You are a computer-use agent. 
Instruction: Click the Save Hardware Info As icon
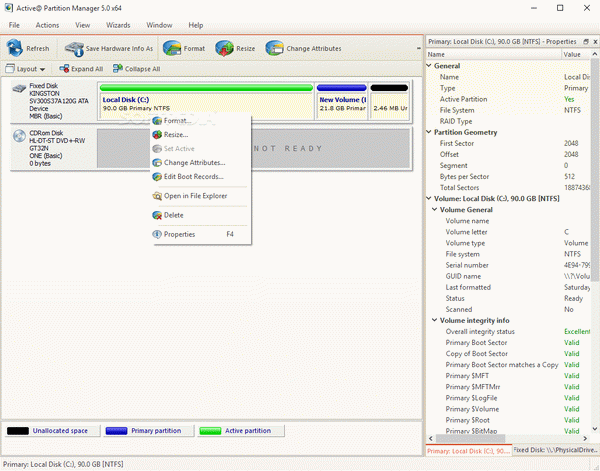(74, 49)
